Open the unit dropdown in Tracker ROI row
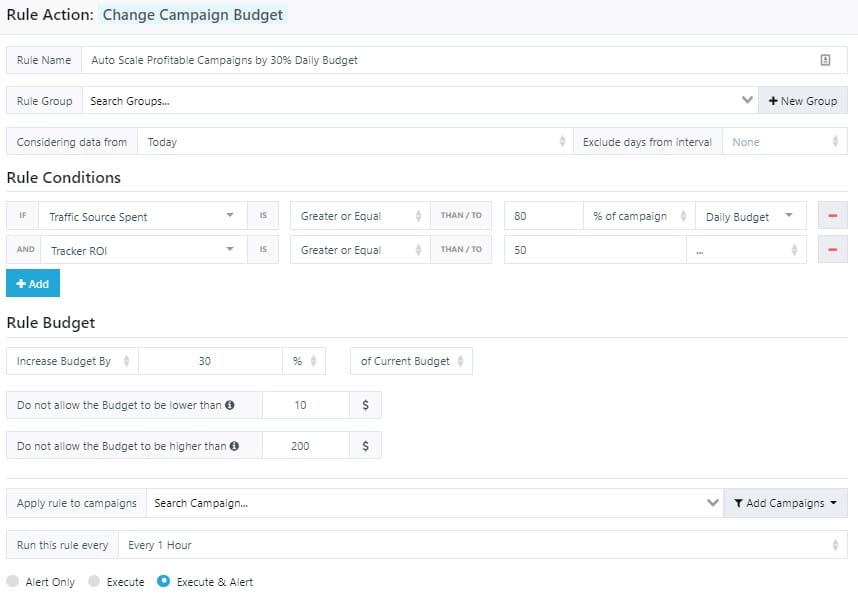The height and width of the screenshot is (593, 858). (x=746, y=250)
